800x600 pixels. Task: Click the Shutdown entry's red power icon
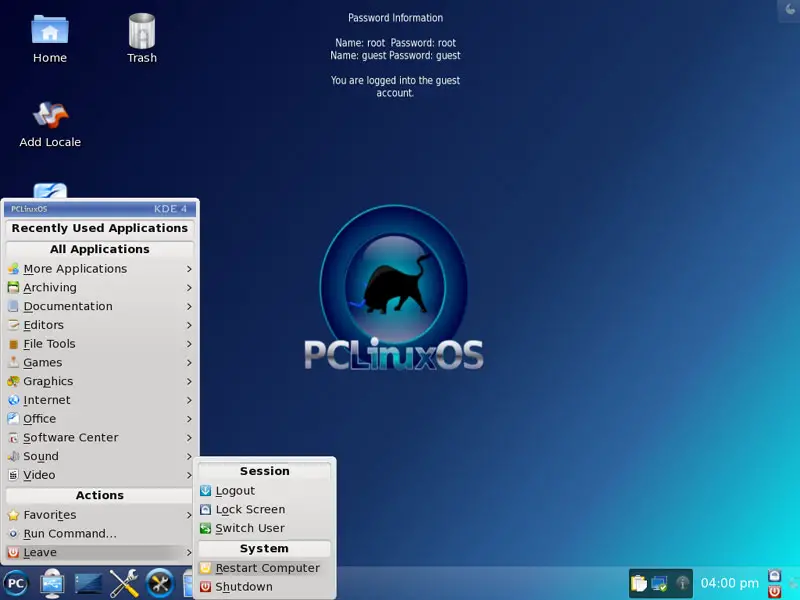click(x=205, y=587)
